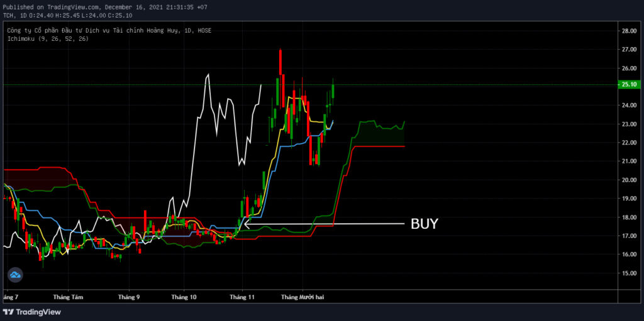Click the 23.00 price axis label
Image resolution: width=644 pixels, height=321 pixels.
click(x=629, y=124)
